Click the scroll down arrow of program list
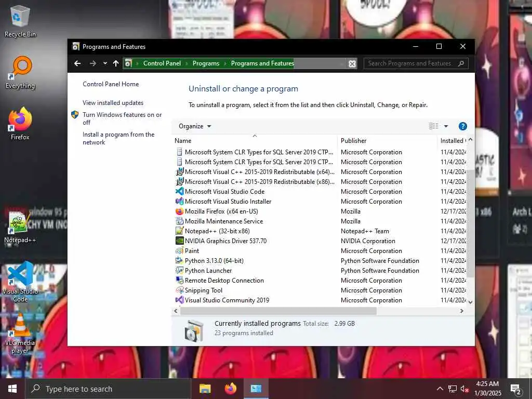This screenshot has height=399, width=532. click(470, 302)
